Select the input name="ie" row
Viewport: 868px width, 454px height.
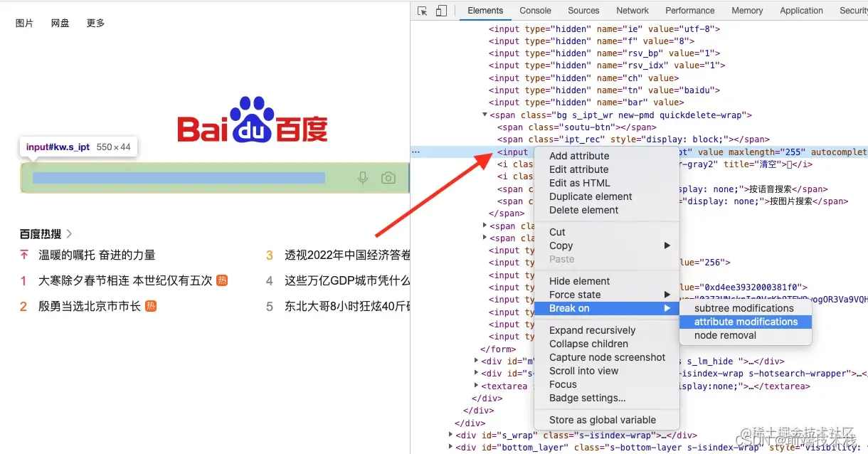[x=605, y=29]
